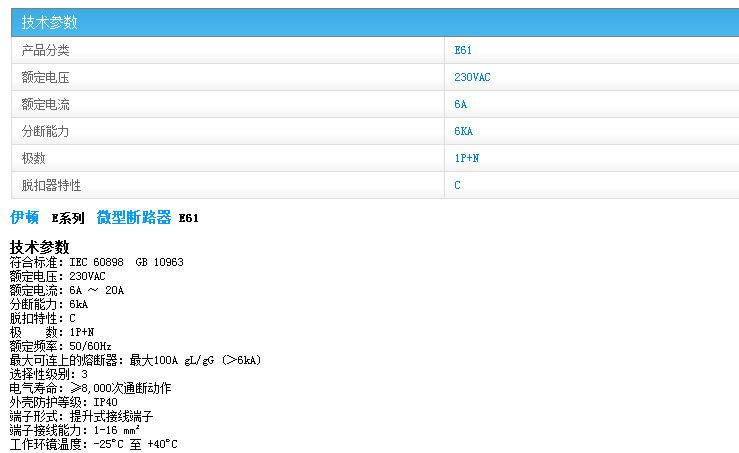Open the blue 伊顿 brand heading
This screenshot has height=453, width=739.
(24, 217)
